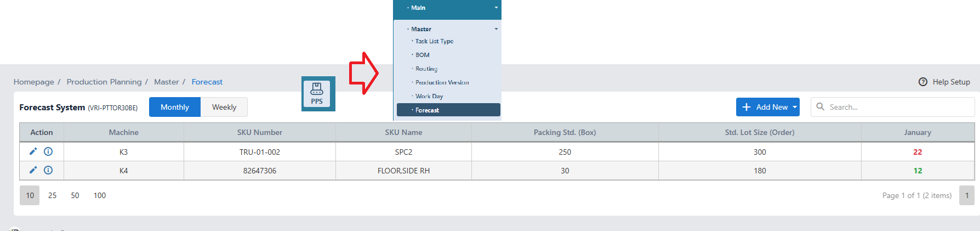Set page size to 25
The width and height of the screenshot is (980, 231).
53,195
